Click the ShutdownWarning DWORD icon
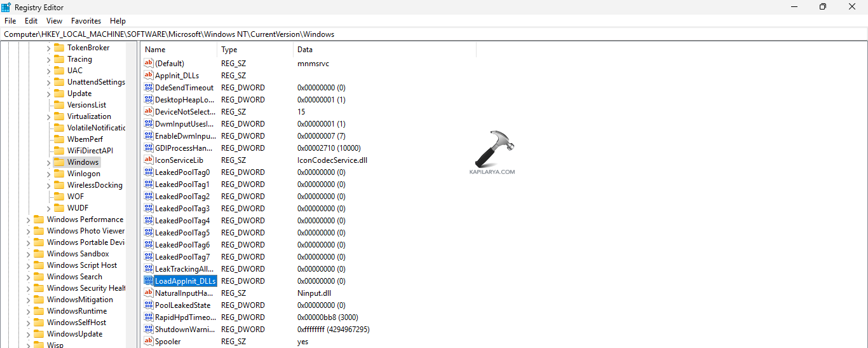This screenshot has height=348, width=868. click(x=149, y=329)
